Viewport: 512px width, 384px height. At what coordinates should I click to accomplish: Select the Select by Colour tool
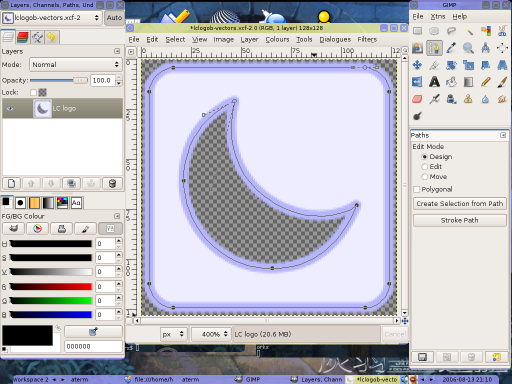pos(486,31)
